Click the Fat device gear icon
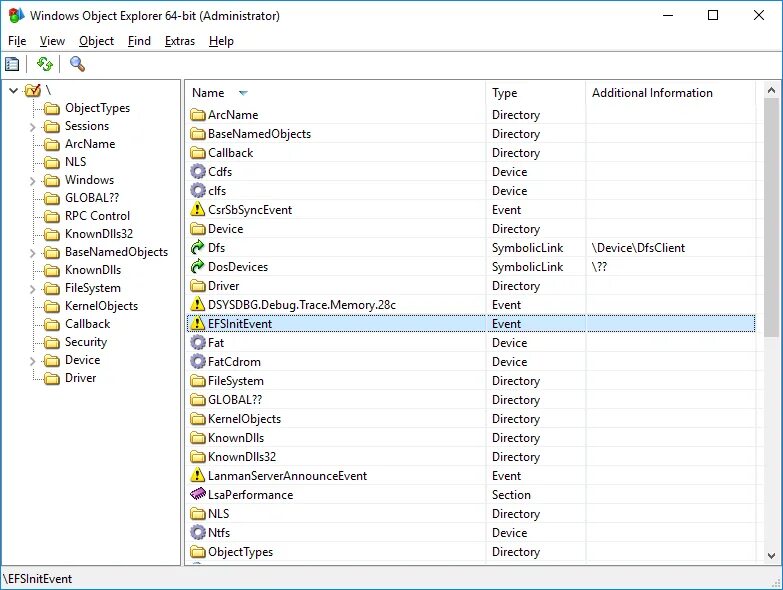The width and height of the screenshot is (783, 590). click(x=198, y=342)
